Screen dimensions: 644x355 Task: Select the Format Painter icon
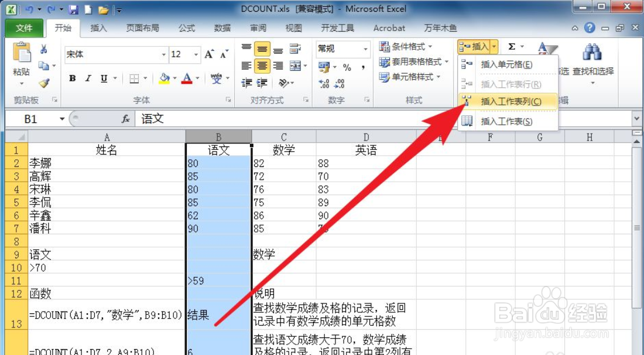(44, 82)
